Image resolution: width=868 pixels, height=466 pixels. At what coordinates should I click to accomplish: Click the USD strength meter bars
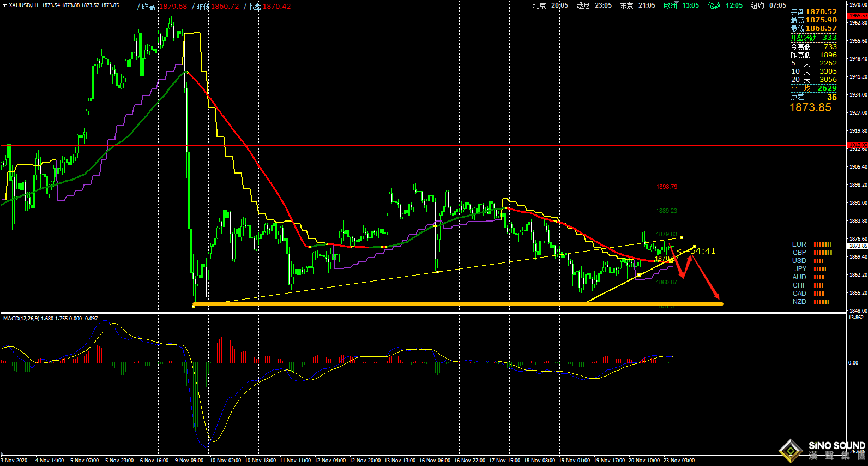pyautogui.click(x=819, y=261)
